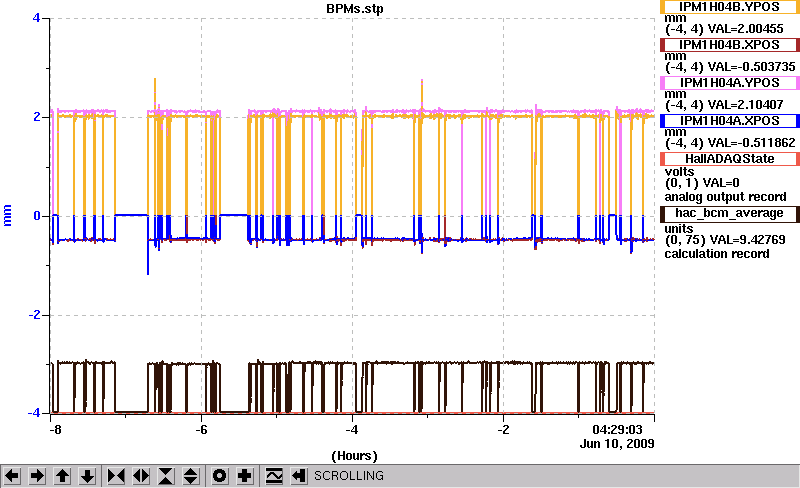This screenshot has height=488, width=800.
Task: Shift the plot up with the up arrow
Action: 62,476
